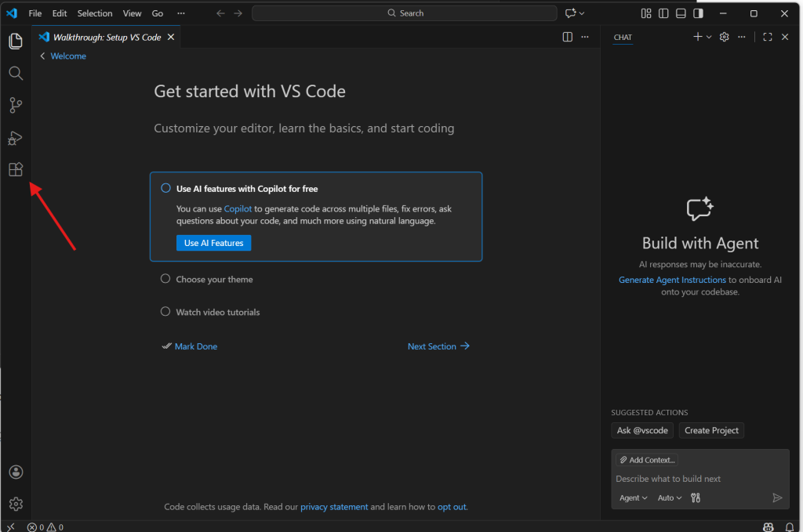Open the Explorer view in activity bar
Image resolution: width=803 pixels, height=532 pixels.
tap(16, 41)
